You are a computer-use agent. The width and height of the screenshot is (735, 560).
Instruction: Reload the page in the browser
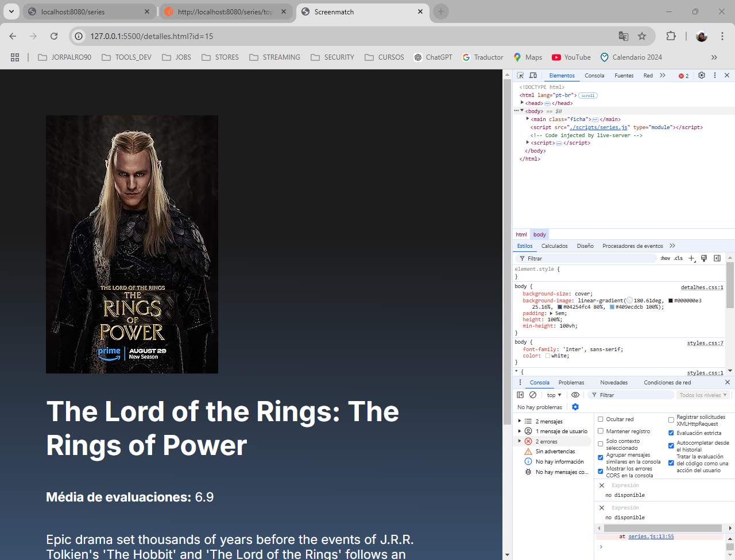point(54,36)
